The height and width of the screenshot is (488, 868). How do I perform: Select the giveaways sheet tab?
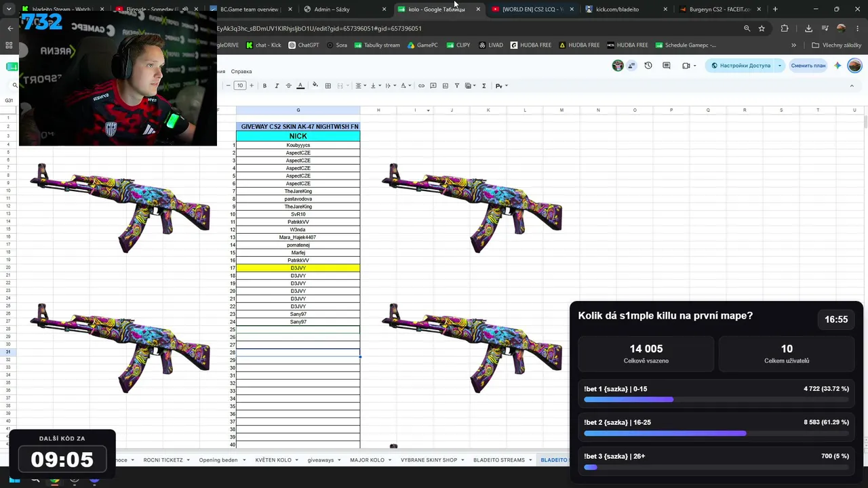coord(321,460)
